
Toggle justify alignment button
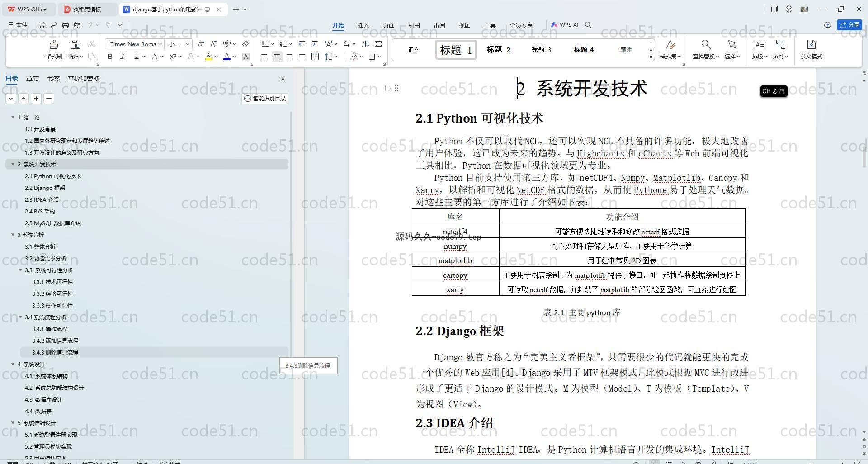pyautogui.click(x=302, y=57)
